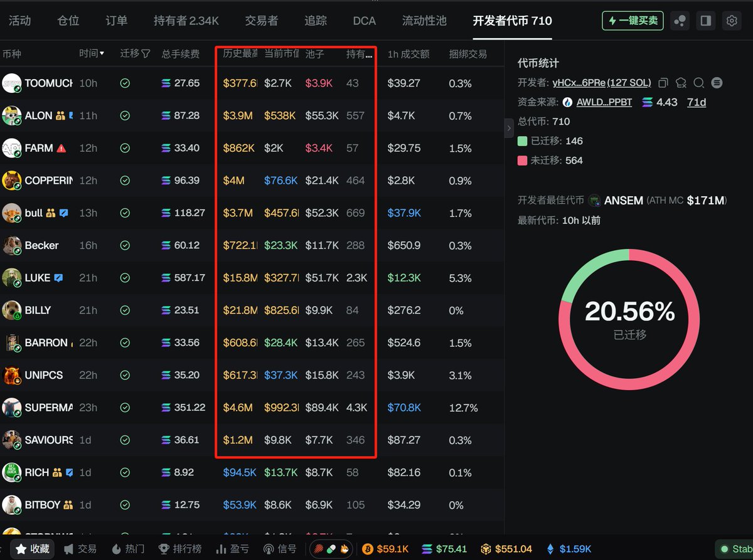753x560 pixels.
Task: Click migrated checkmark in LUKE row
Action: [125, 278]
